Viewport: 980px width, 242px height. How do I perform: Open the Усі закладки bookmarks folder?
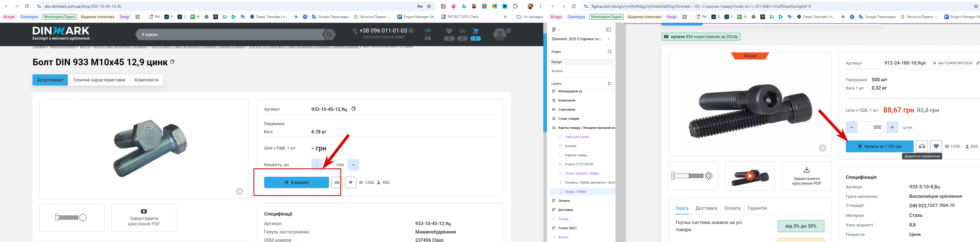tap(530, 17)
